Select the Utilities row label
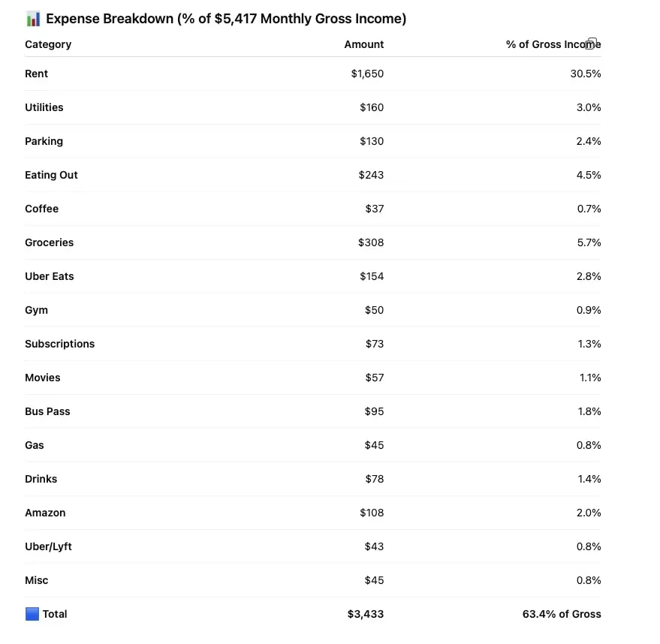 (x=44, y=107)
